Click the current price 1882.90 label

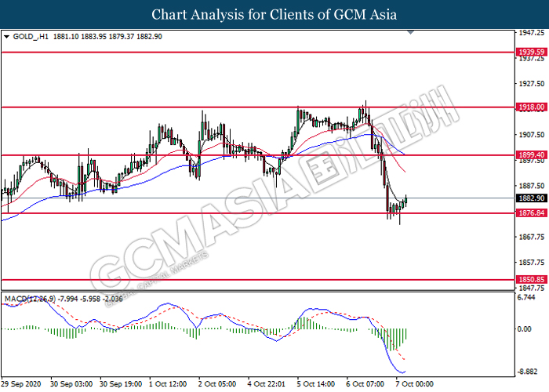coord(532,198)
